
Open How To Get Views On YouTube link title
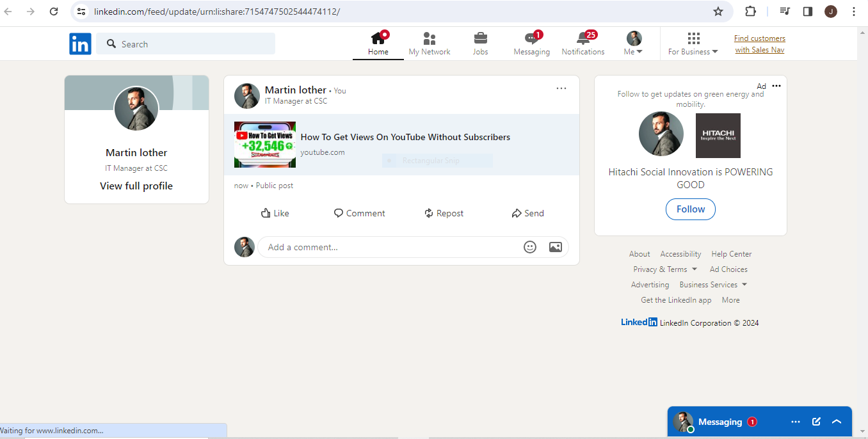[405, 137]
